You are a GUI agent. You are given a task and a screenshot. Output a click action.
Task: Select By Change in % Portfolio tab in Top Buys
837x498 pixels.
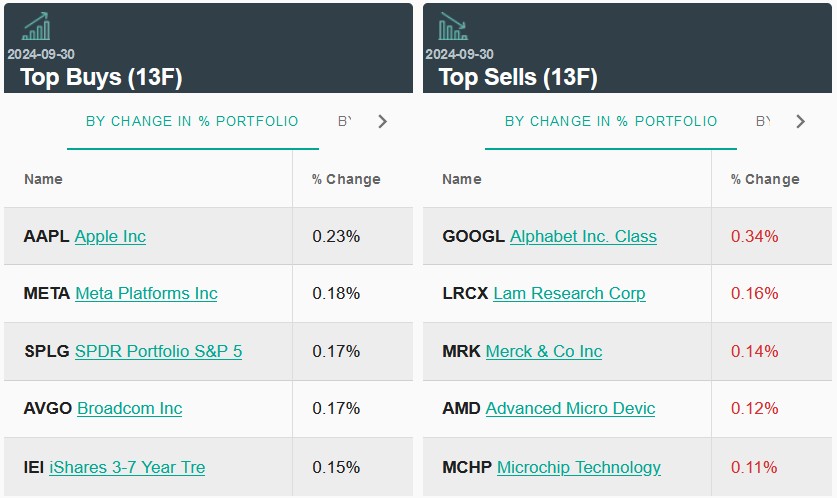coord(192,122)
